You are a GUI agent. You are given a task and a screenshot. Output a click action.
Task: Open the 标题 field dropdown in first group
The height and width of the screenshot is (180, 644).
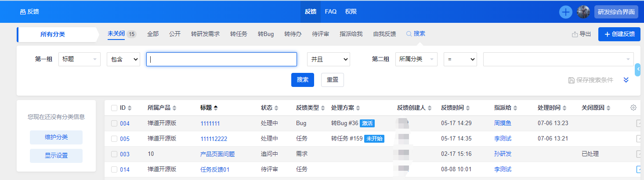(x=79, y=59)
